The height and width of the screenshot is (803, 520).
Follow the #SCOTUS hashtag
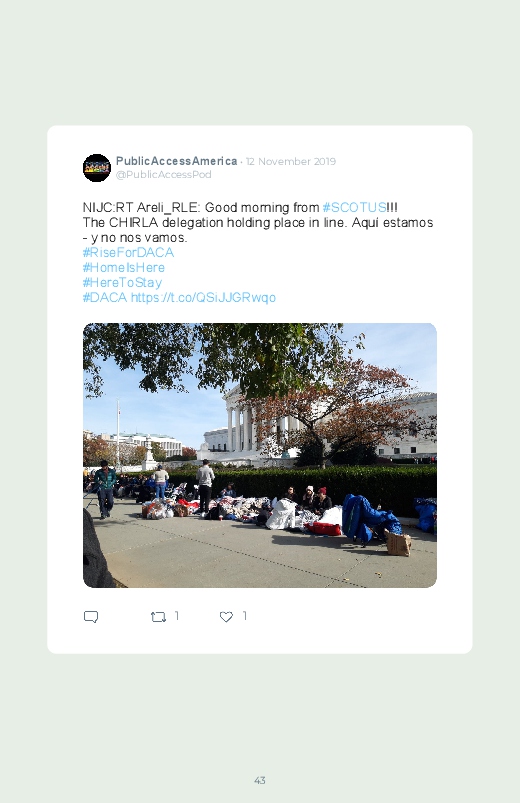(354, 207)
